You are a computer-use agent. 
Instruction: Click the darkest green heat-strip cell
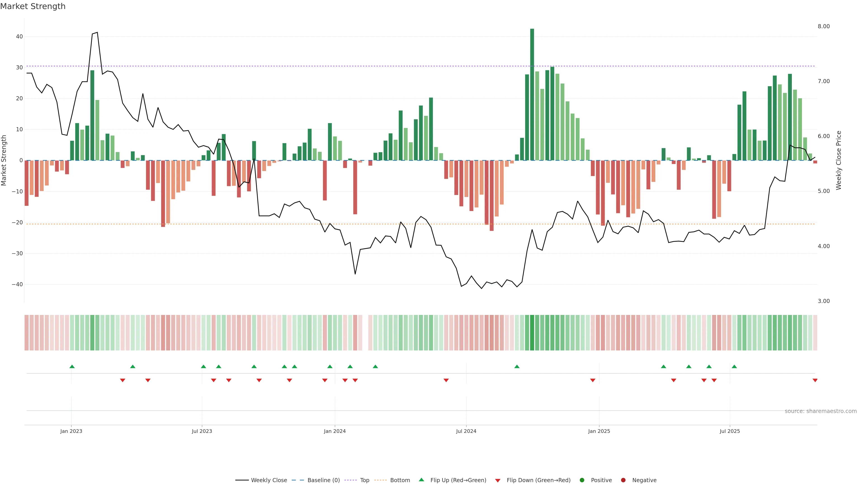(x=532, y=333)
